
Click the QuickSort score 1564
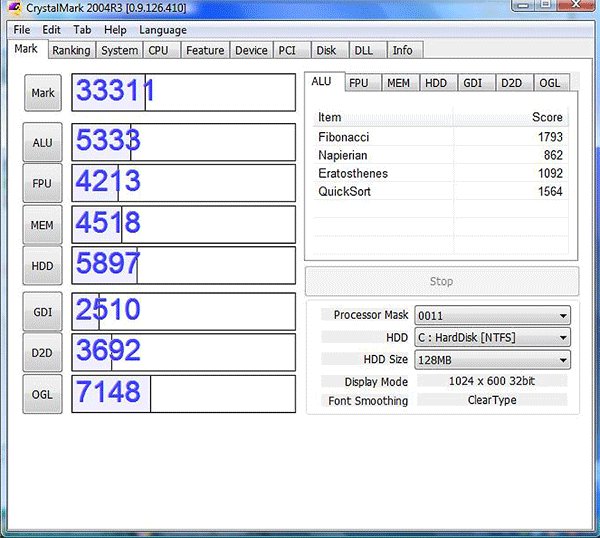click(550, 191)
